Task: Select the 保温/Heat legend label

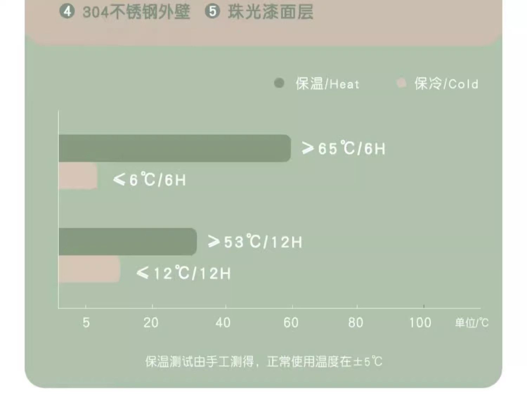Action: point(327,84)
